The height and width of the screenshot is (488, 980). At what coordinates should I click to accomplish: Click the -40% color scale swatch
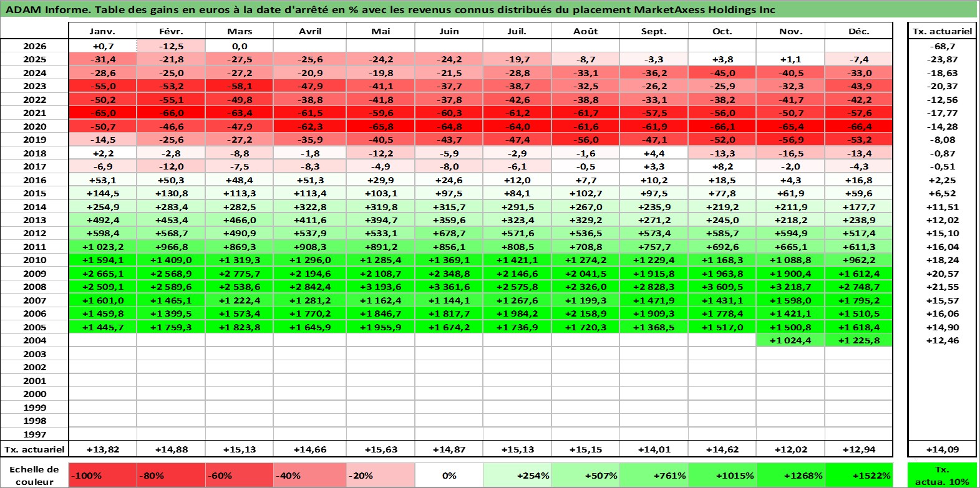310,475
